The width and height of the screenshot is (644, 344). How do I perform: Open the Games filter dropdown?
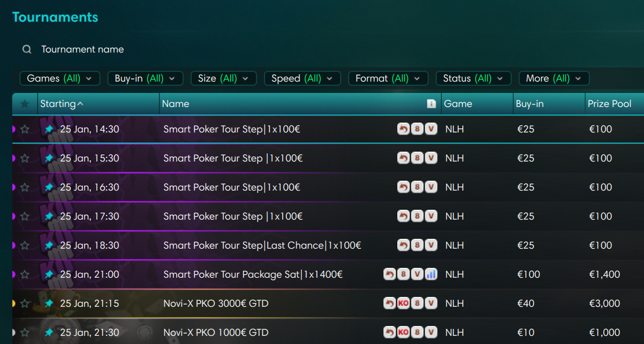point(59,78)
